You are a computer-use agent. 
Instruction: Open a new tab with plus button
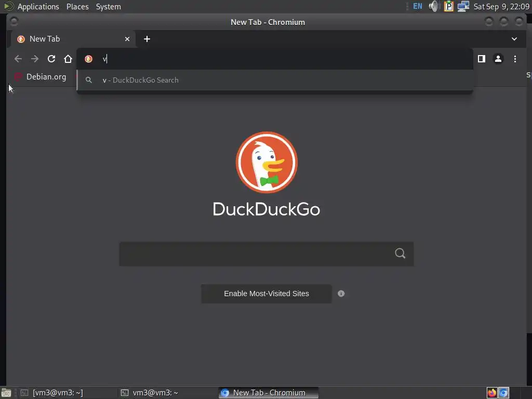(x=147, y=39)
